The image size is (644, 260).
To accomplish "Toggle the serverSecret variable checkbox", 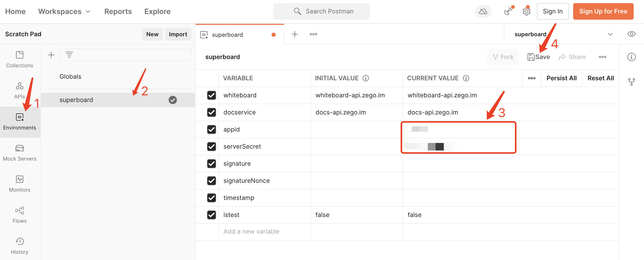I will pyautogui.click(x=212, y=147).
